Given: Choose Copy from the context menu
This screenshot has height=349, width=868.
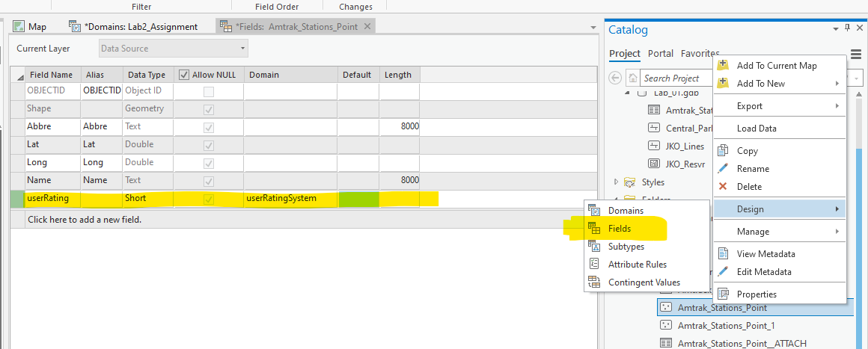Looking at the screenshot, I should 747,151.
